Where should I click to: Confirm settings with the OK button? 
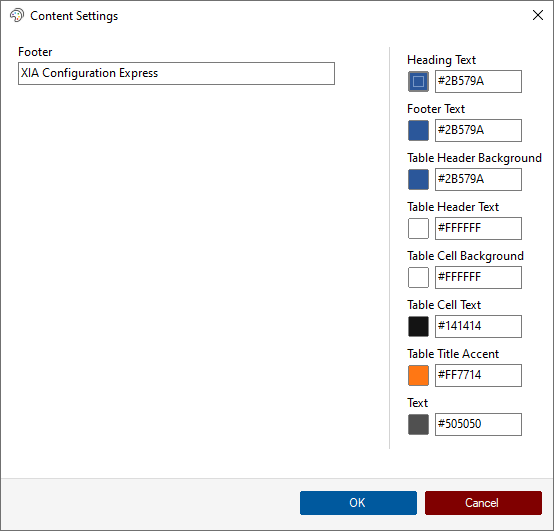pyautogui.click(x=358, y=503)
